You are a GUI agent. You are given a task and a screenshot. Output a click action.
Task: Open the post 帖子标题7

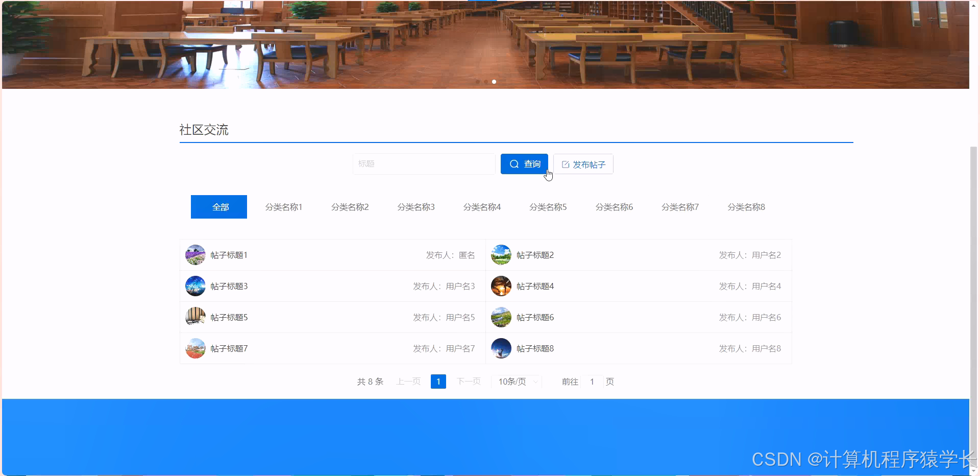tap(228, 348)
